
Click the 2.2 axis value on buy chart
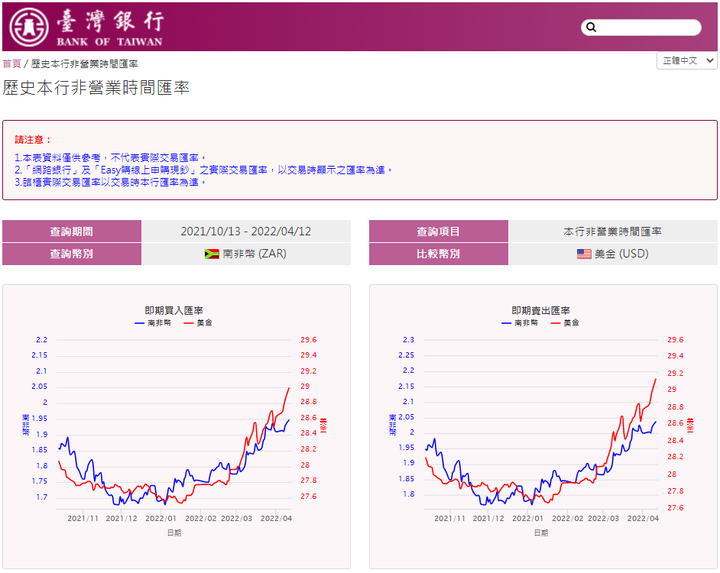point(42,340)
